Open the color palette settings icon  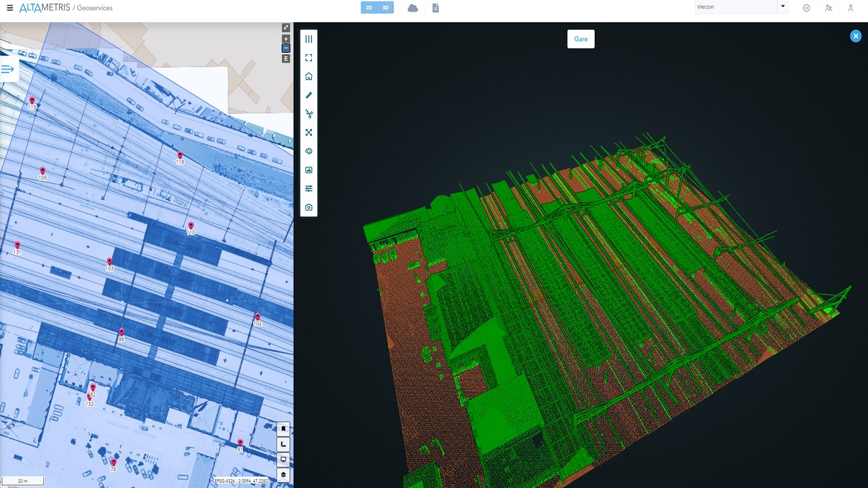click(x=309, y=151)
